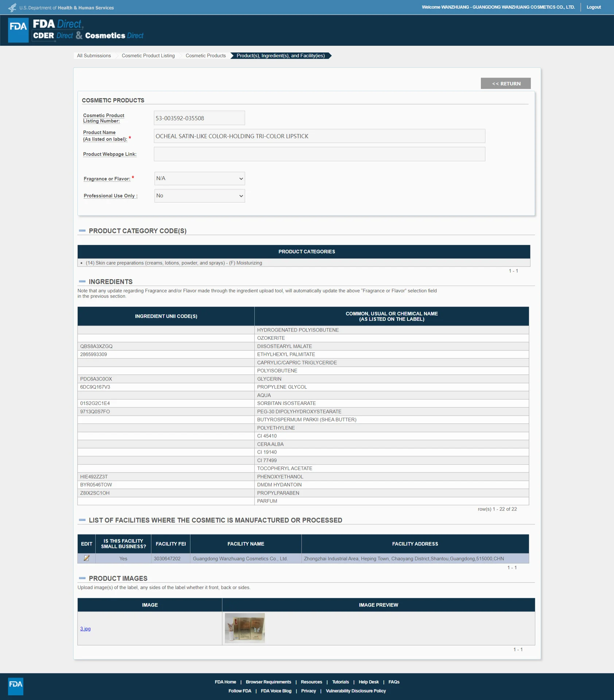Image resolution: width=614 pixels, height=700 pixels.
Task: Click the FDA logo in header
Action: [18, 30]
